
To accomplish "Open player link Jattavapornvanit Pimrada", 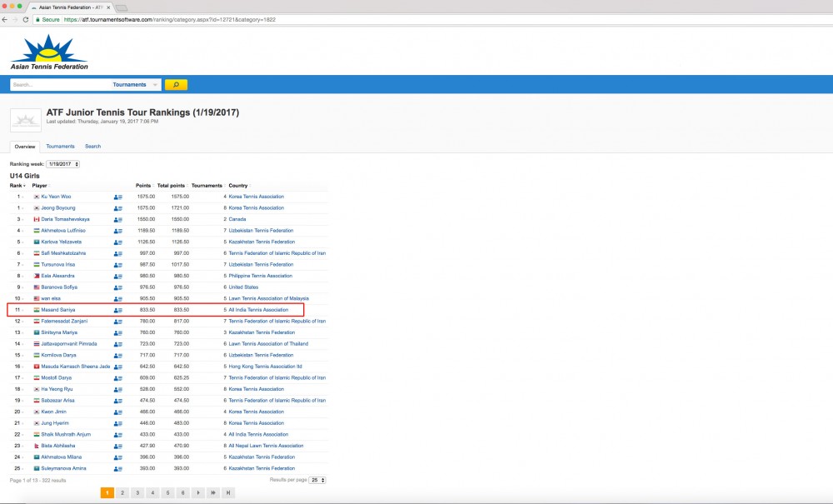I will 69,343.
